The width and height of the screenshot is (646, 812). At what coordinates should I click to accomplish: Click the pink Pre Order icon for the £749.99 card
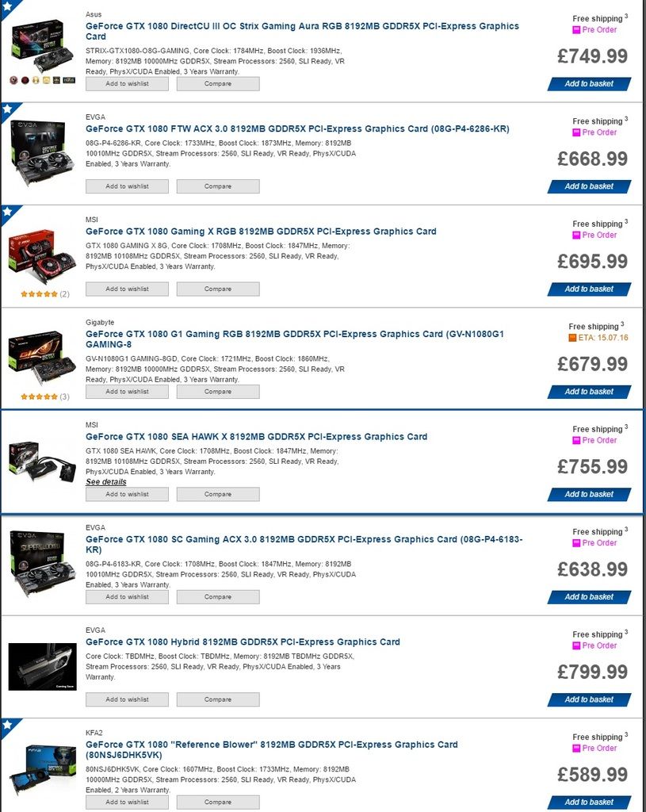click(576, 30)
